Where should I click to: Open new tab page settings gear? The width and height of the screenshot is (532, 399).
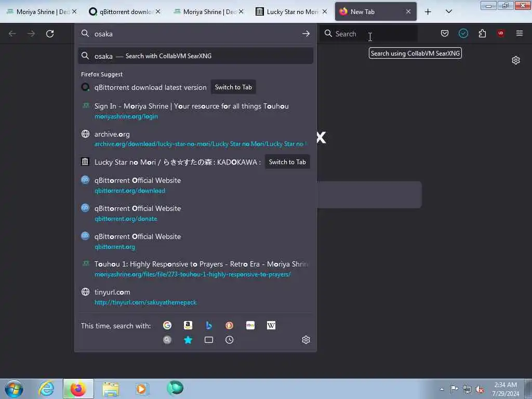point(516,60)
